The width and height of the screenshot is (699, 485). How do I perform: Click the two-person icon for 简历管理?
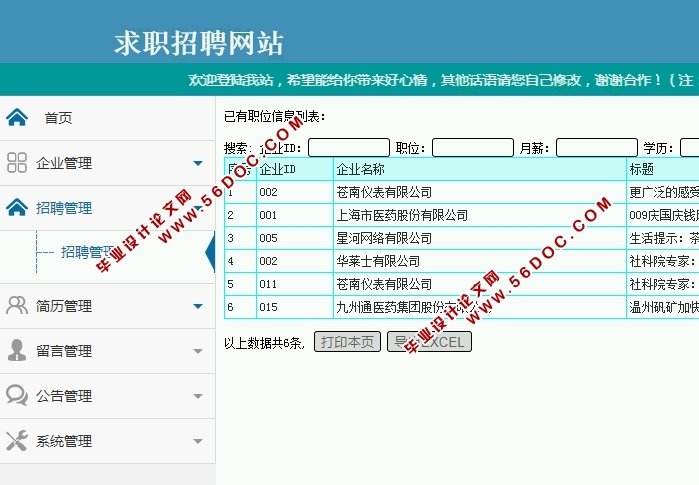tap(17, 306)
